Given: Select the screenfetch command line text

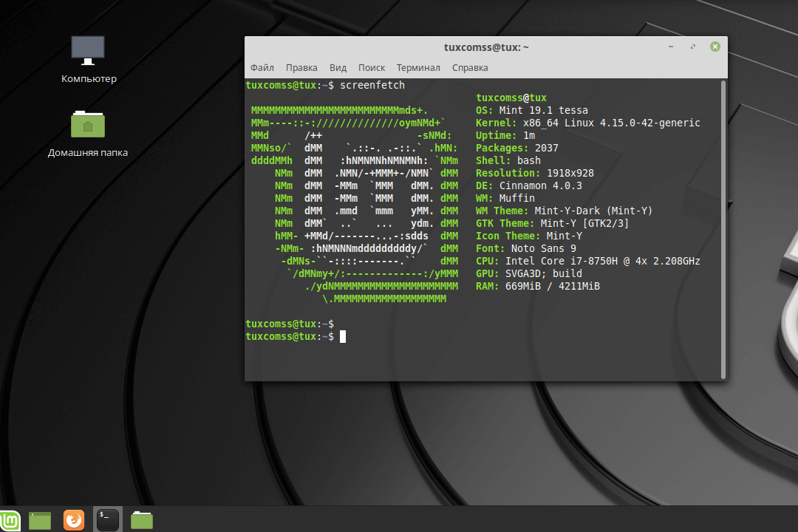Looking at the screenshot, I should click(x=372, y=84).
